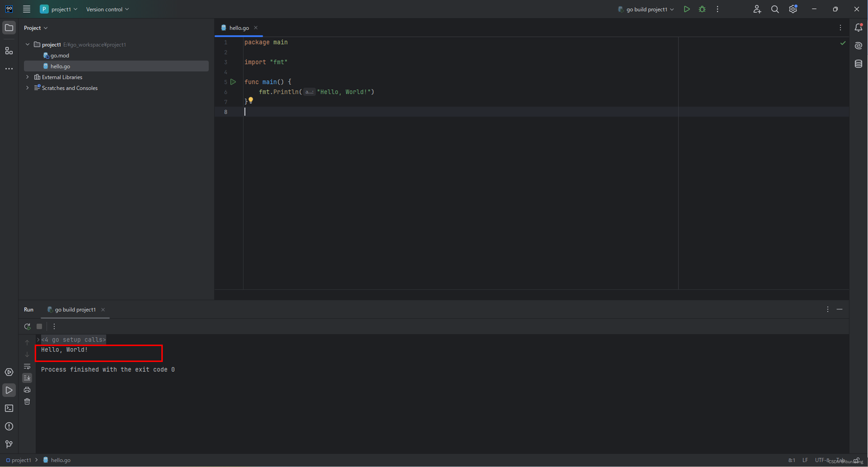Start debugging with the bug icon
The height and width of the screenshot is (467, 868).
coord(702,9)
